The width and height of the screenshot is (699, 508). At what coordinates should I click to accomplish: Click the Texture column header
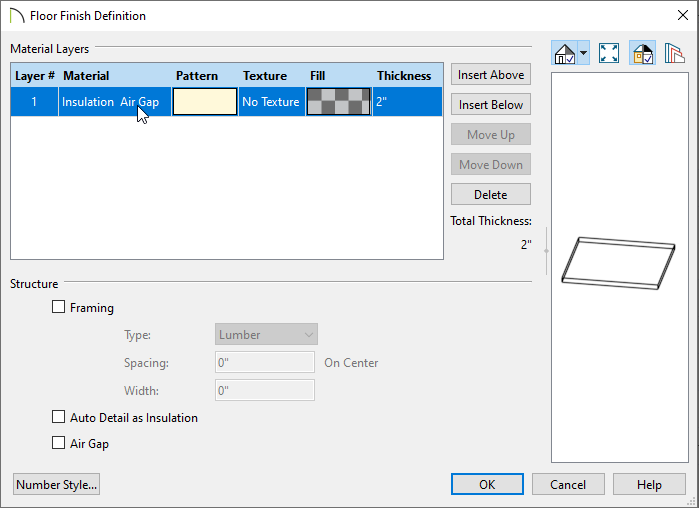[x=265, y=76]
